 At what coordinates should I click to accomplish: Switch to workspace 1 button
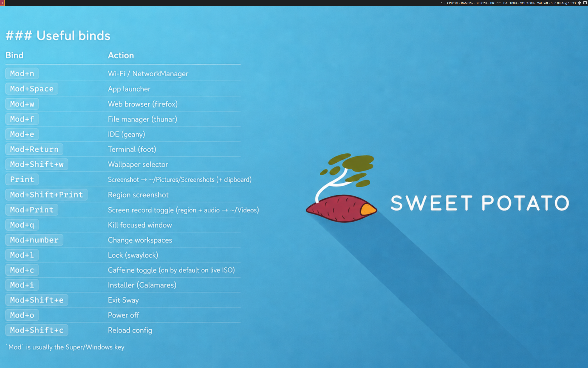click(2, 3)
